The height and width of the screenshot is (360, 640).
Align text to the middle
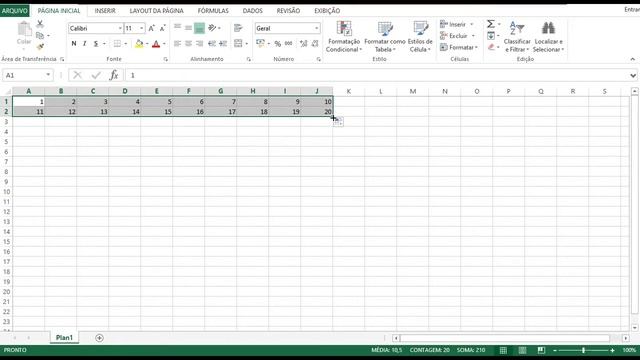point(188,28)
